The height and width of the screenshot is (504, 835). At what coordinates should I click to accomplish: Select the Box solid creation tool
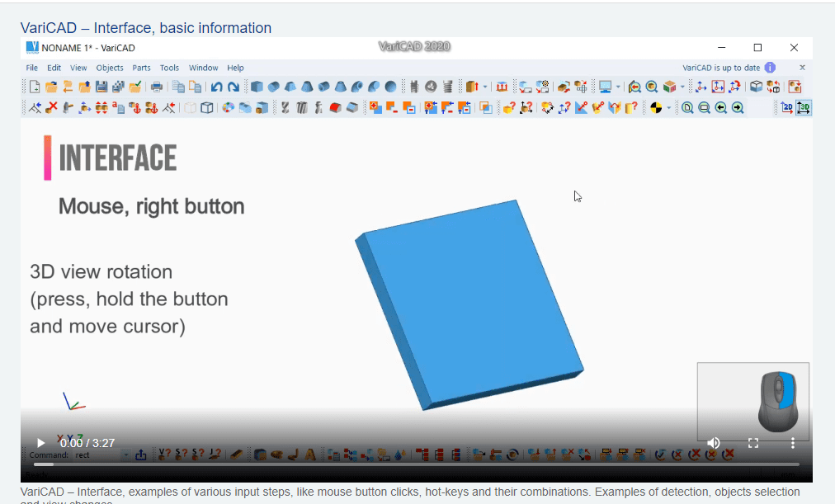click(x=257, y=87)
